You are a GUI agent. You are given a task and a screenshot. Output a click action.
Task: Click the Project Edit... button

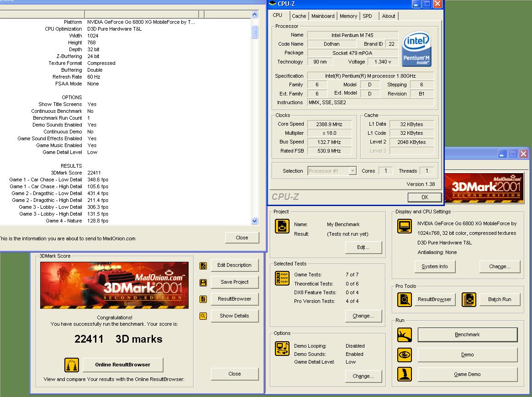(x=363, y=247)
